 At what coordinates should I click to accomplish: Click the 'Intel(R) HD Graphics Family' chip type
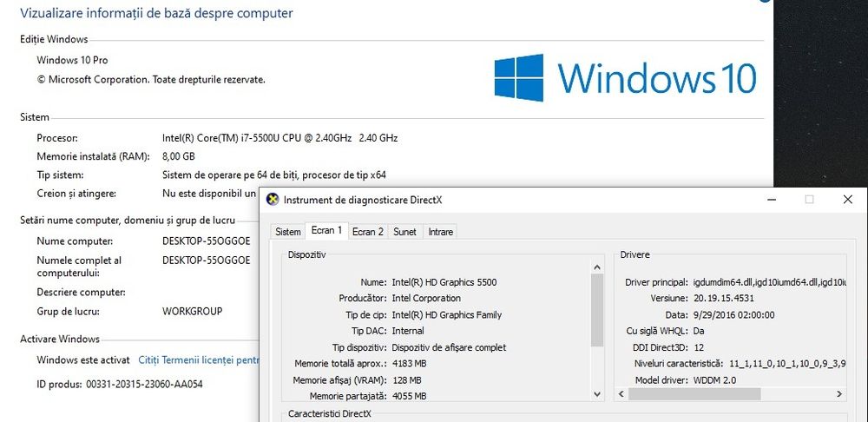click(447, 314)
